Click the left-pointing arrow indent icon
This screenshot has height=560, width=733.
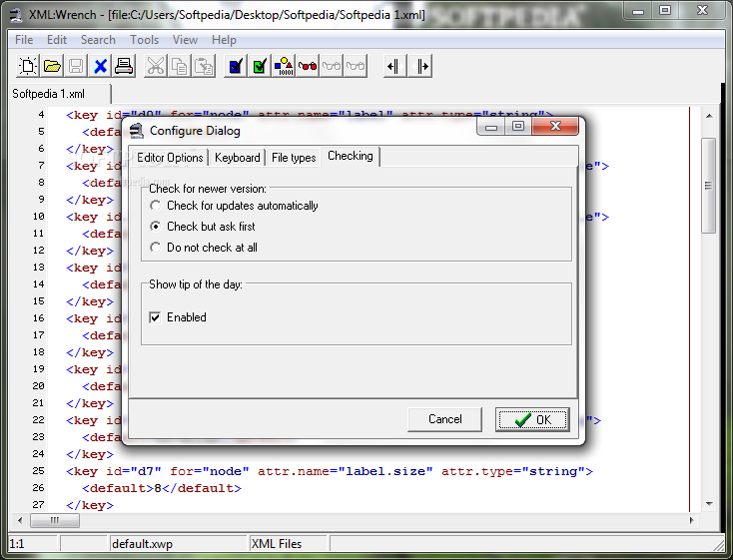(395, 66)
